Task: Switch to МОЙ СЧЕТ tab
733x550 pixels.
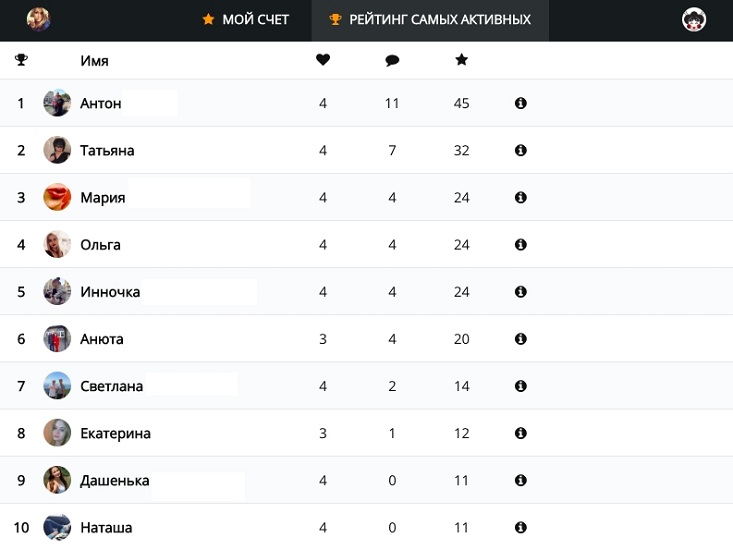Action: [245, 20]
